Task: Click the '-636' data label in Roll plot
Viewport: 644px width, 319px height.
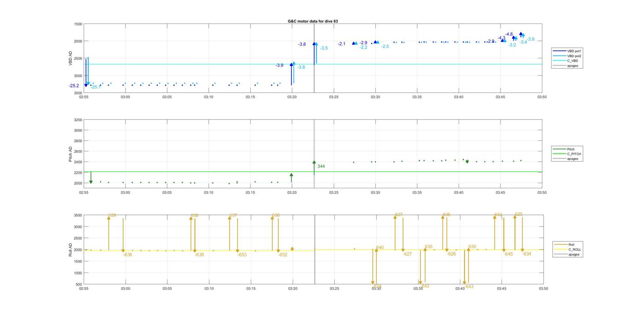Action: [128, 255]
